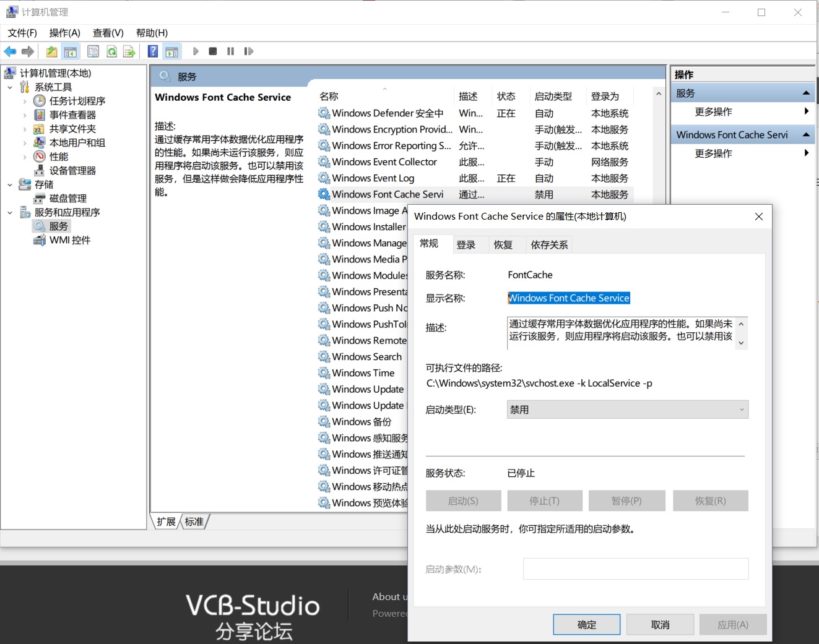819x644 pixels.
Task: Click the Start service play icon
Action: [x=196, y=51]
